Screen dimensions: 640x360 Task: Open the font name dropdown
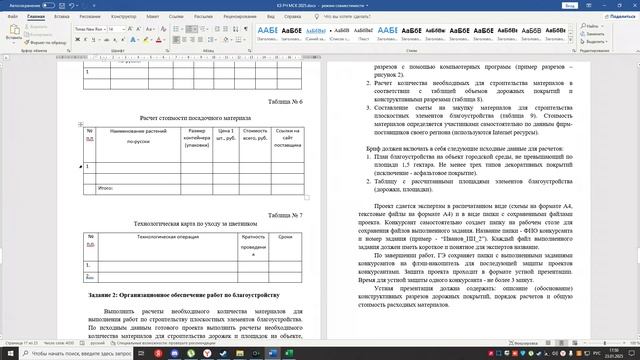pyautogui.click(x=104, y=29)
